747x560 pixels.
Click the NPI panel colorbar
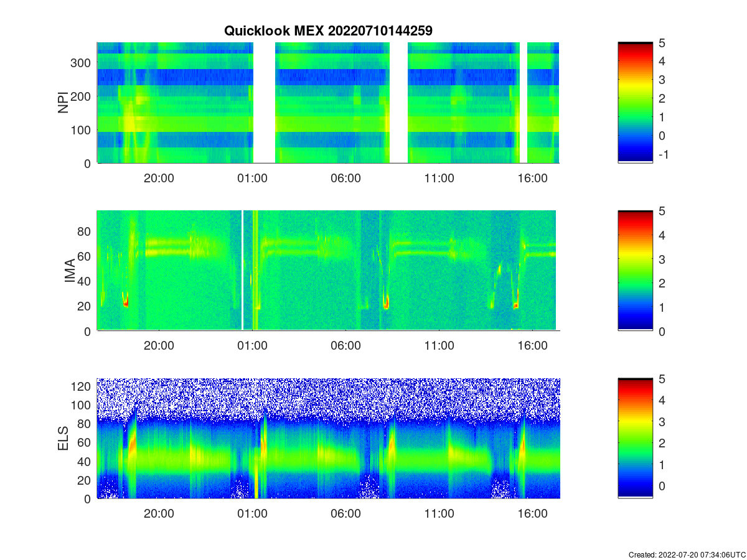click(635, 103)
